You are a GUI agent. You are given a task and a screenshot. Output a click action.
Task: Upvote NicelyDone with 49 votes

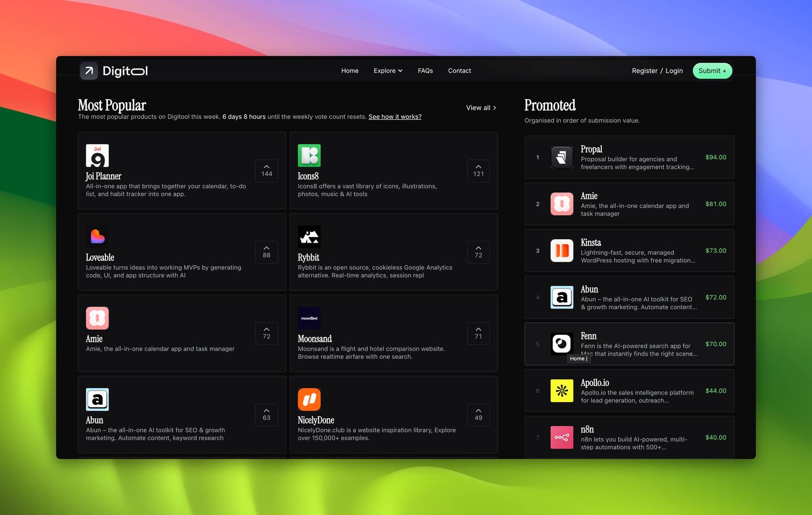478,414
